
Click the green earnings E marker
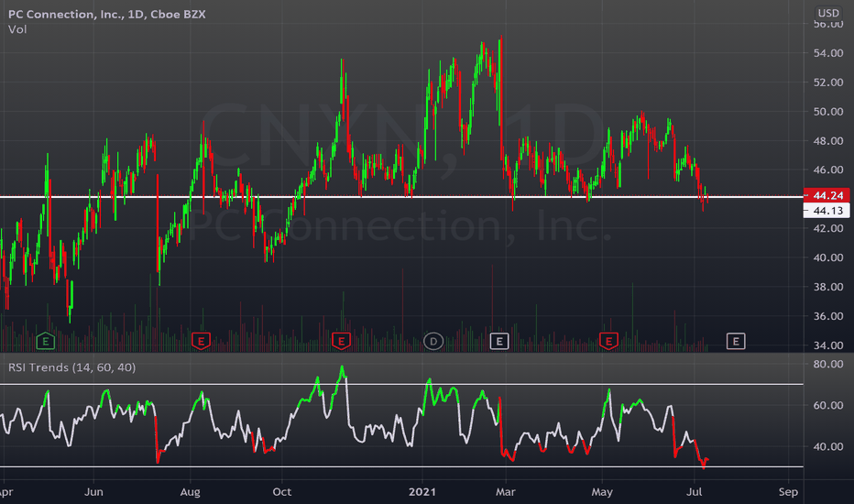pyautogui.click(x=46, y=342)
